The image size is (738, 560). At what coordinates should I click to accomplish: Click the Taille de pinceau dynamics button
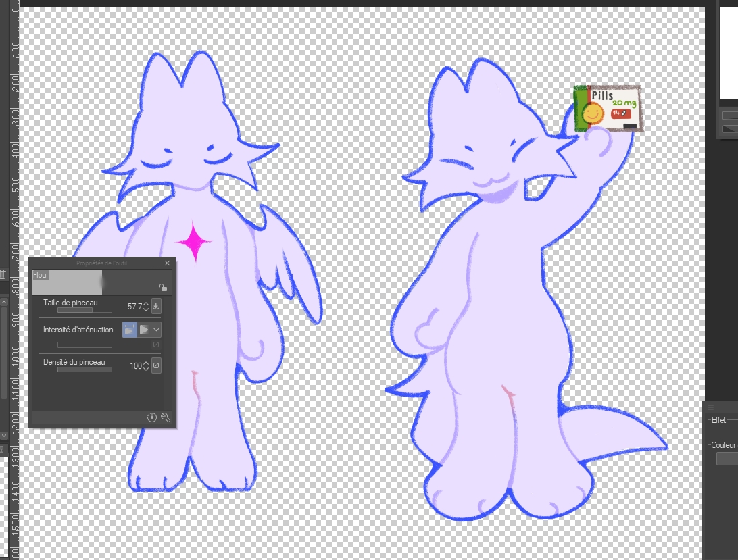156,307
